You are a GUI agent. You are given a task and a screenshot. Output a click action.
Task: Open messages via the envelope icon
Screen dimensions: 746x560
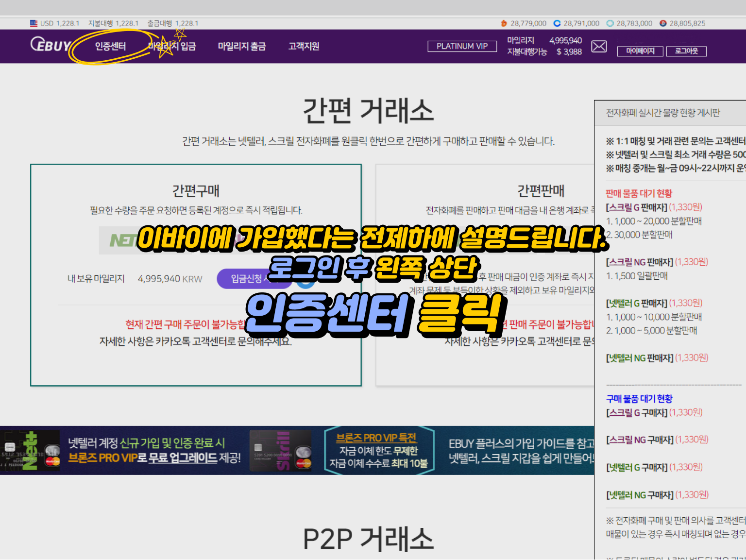tap(599, 46)
